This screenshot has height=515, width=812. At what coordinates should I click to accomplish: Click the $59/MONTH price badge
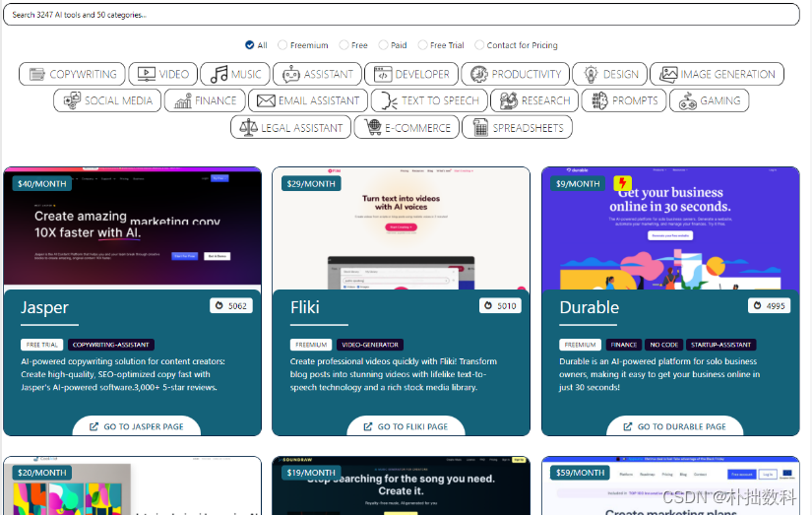[x=581, y=473]
